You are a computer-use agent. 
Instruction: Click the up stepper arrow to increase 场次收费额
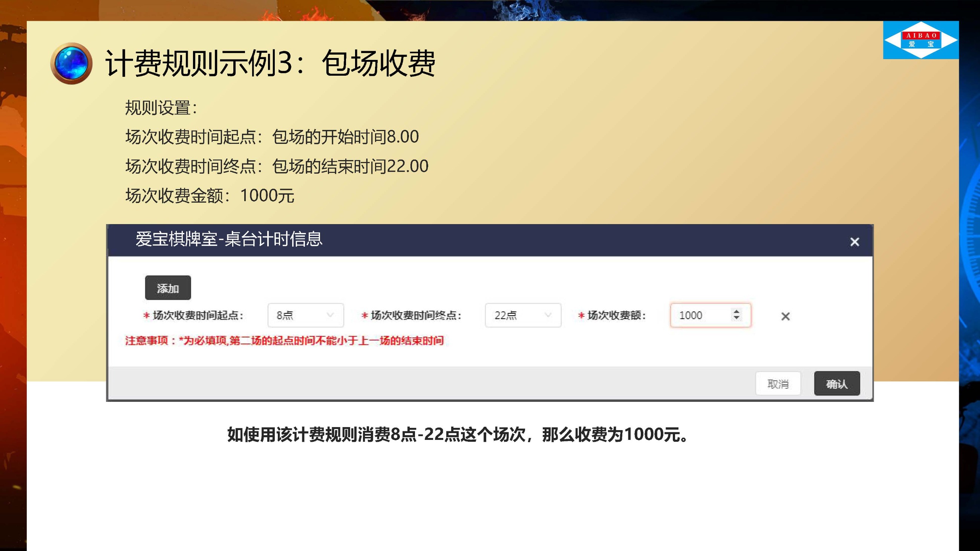tap(736, 311)
